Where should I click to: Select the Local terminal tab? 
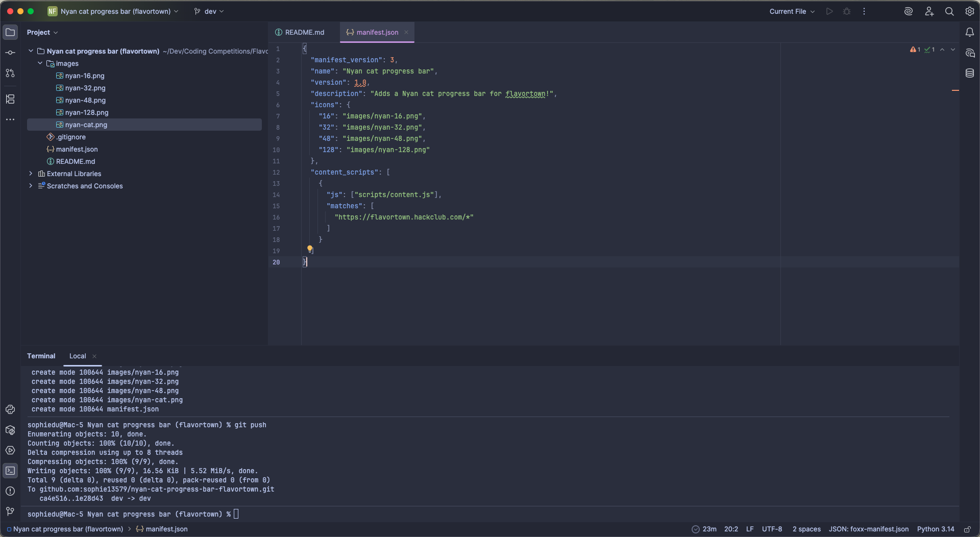point(78,356)
